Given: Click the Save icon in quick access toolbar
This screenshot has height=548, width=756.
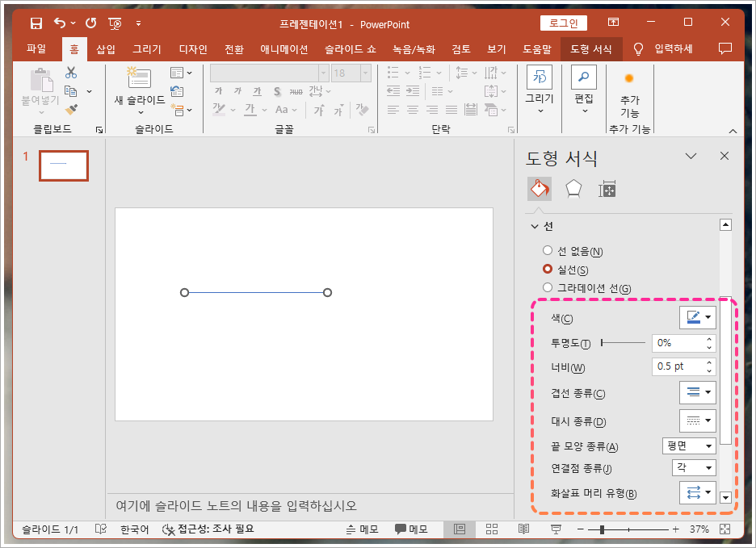Looking at the screenshot, I should [36, 23].
